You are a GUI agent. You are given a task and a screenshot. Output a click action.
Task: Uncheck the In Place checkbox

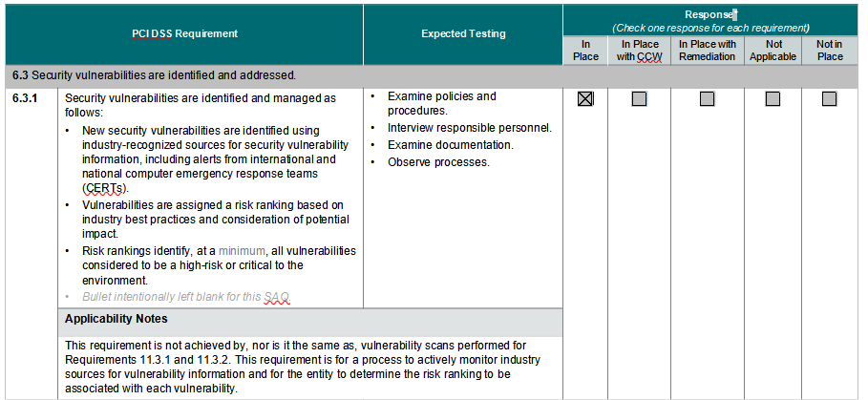[x=585, y=99]
